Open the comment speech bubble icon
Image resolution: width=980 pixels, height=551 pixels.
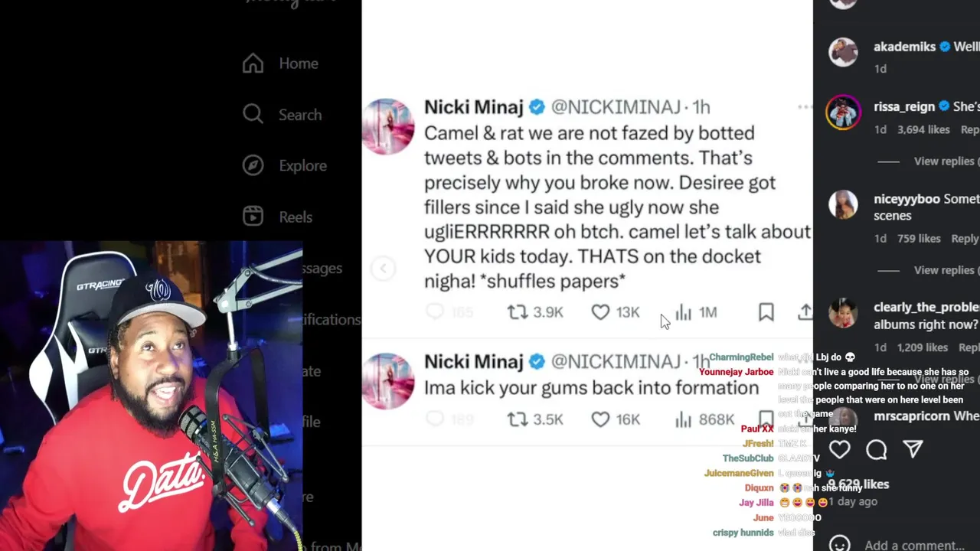point(877,450)
